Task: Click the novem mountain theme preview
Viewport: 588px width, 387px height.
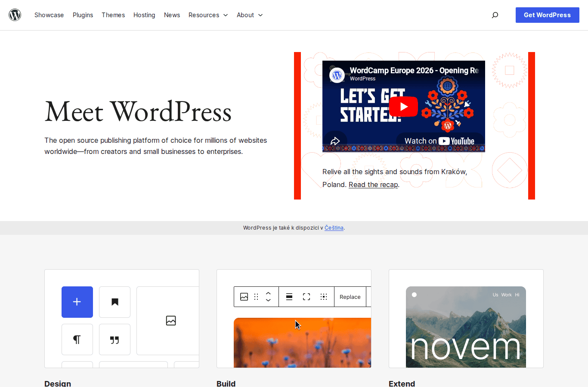Action: click(x=466, y=327)
